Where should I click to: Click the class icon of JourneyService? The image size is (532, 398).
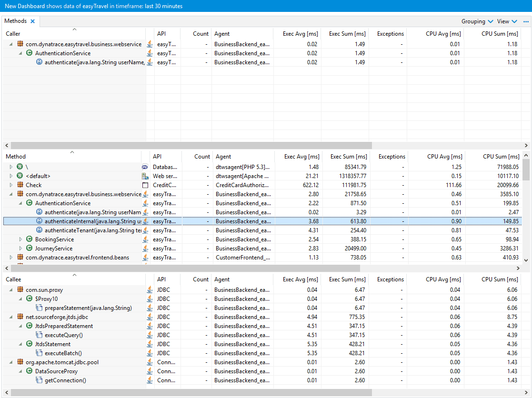coord(30,248)
